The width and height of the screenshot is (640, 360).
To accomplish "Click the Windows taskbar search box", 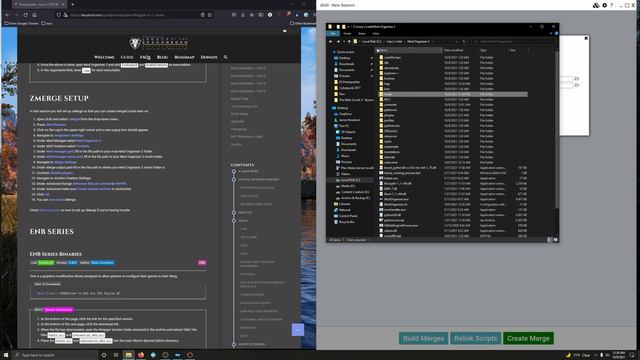I will pos(56,355).
